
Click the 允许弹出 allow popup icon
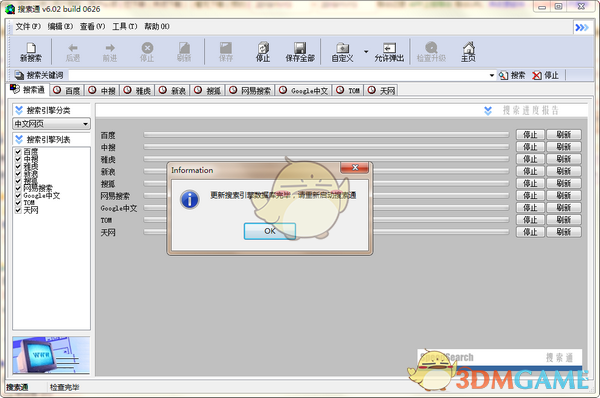[x=389, y=48]
